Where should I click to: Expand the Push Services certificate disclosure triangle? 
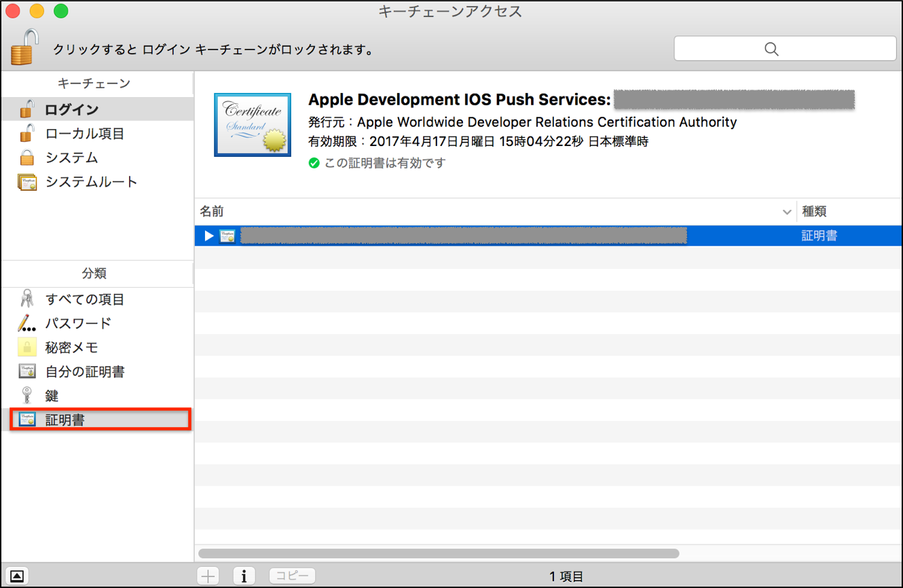coord(208,236)
